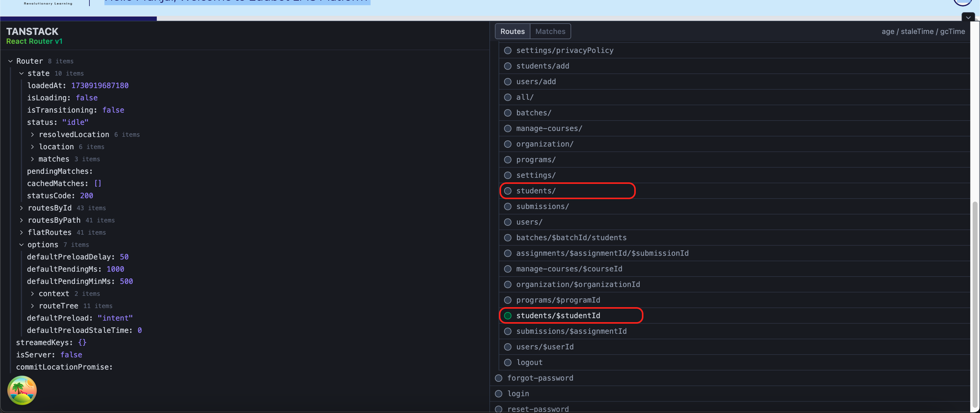This screenshot has width=980, height=413.
Task: Expand the location node
Action: pos(32,147)
